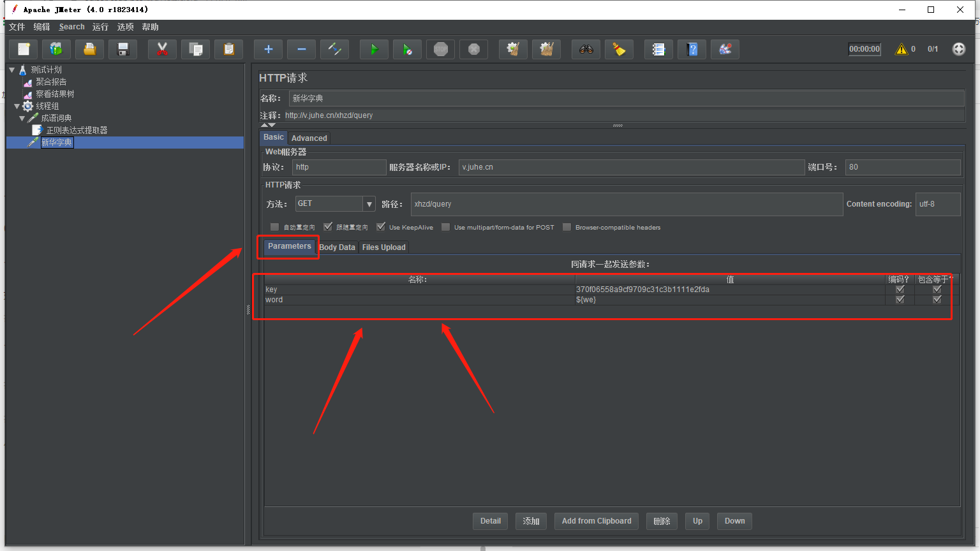Click the 路径 field with xhzd/query
This screenshot has width=980, height=551.
[x=627, y=204]
